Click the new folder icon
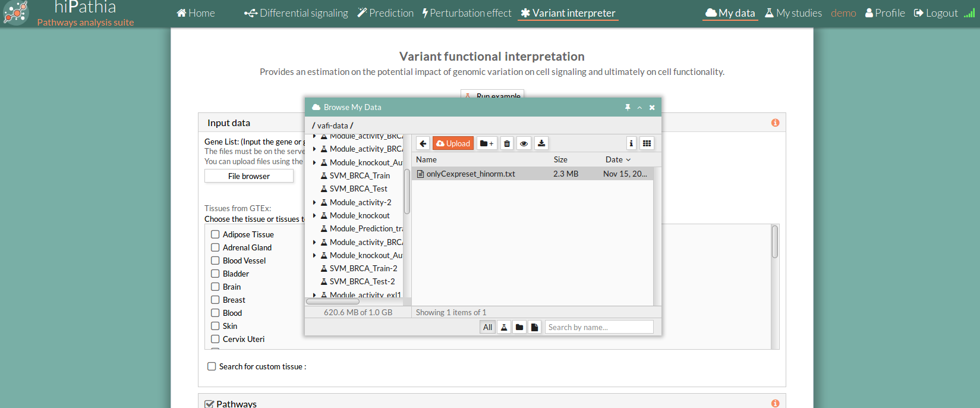980x408 pixels. click(487, 143)
